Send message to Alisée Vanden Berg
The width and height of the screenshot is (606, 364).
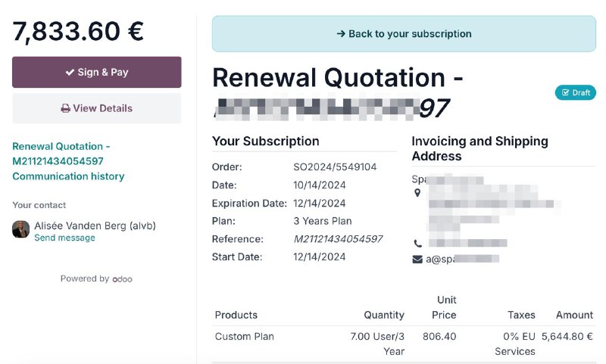tap(64, 238)
